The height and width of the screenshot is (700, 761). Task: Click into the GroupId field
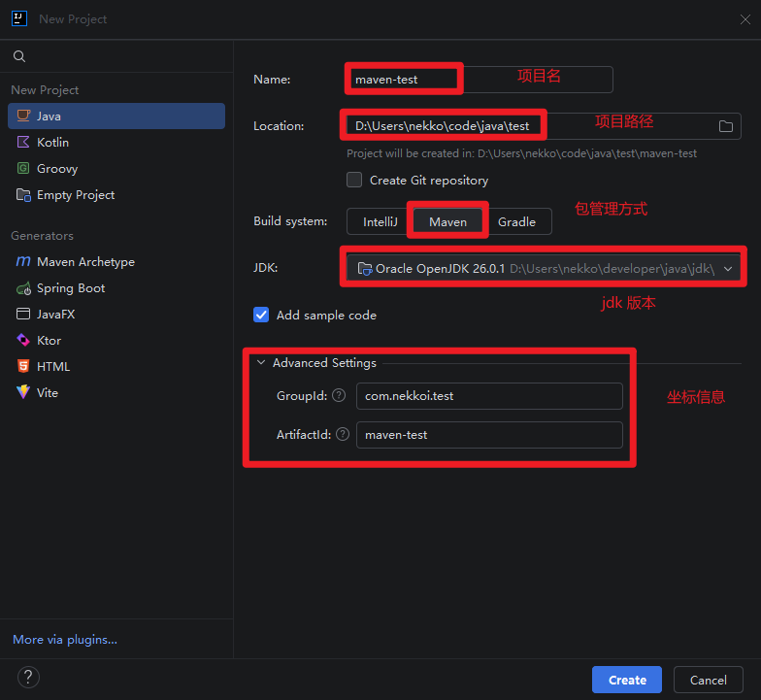pos(489,396)
